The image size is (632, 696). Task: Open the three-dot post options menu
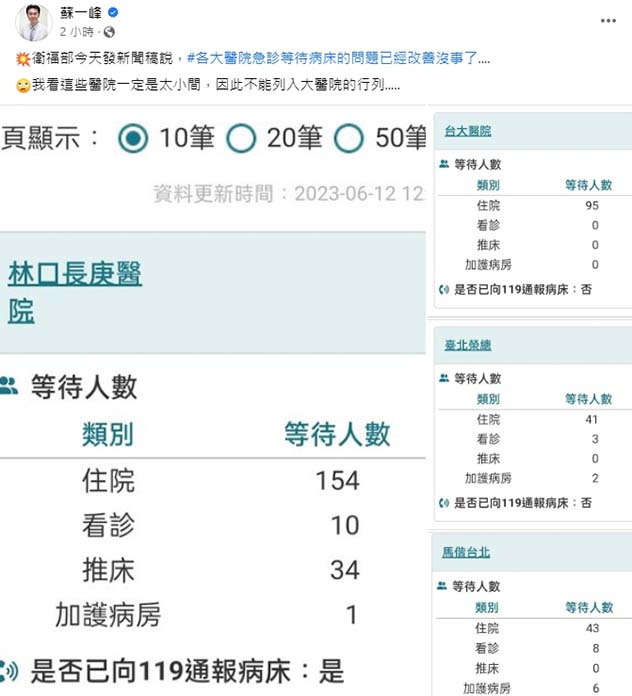[x=608, y=20]
